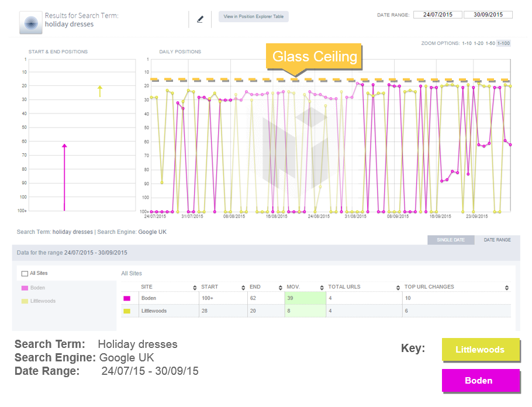Toggle Boden in the sites sidebar
Screen dimensions: 532x407
(x=37, y=288)
